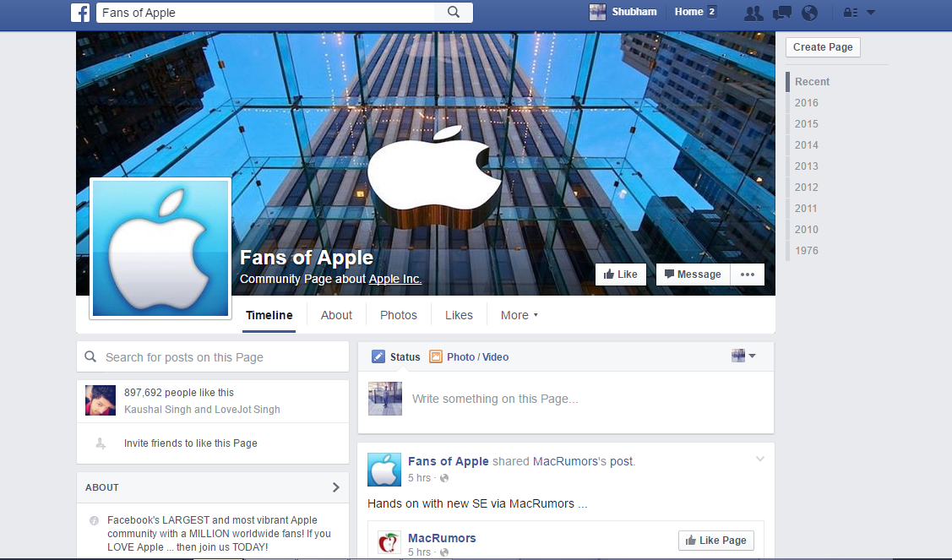Open 897,692 people like this
952x560 pixels.
(178, 393)
